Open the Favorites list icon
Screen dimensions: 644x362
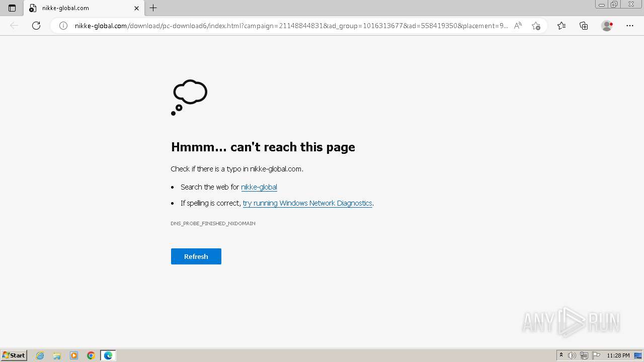click(x=561, y=26)
